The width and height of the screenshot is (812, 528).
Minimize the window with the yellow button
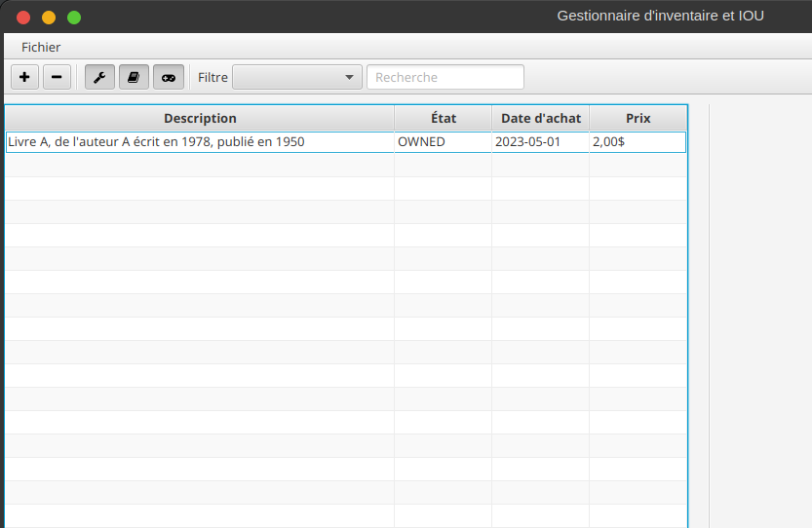click(49, 18)
